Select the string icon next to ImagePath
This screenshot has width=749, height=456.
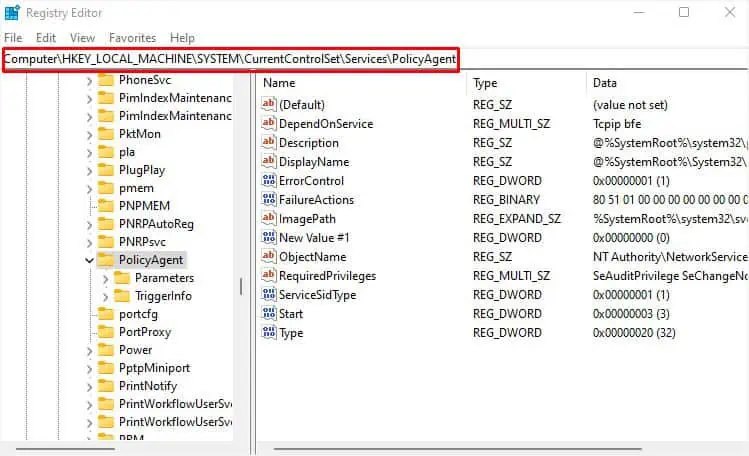coord(268,218)
